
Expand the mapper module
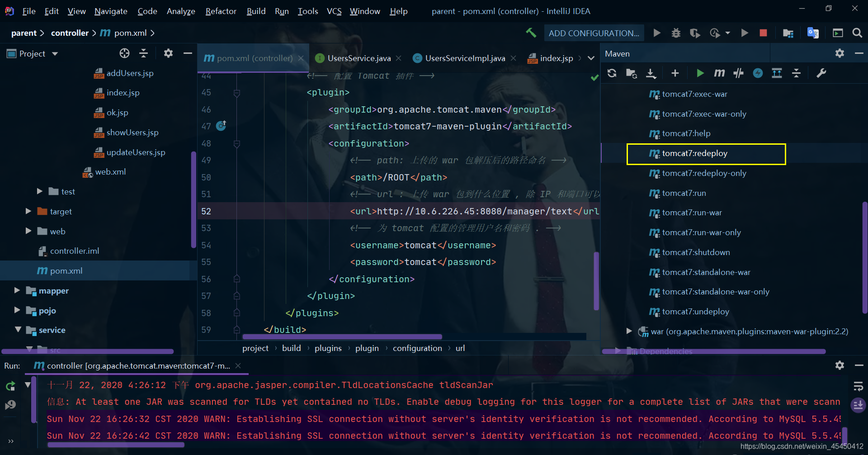point(17,290)
